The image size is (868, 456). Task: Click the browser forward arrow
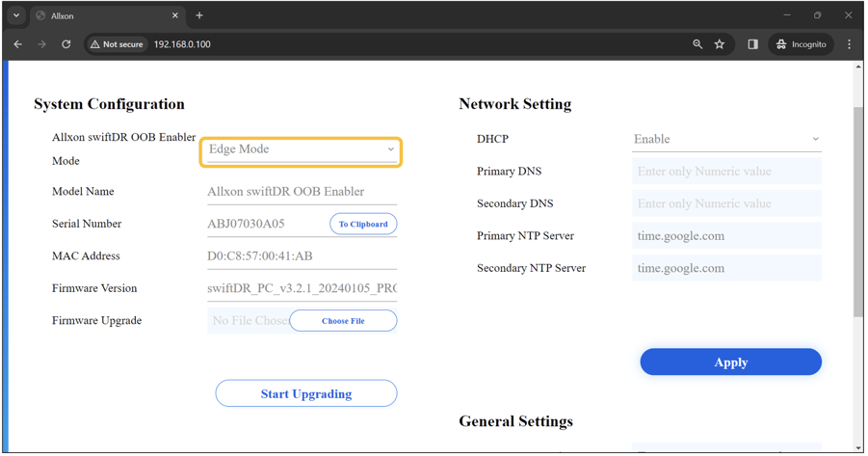42,44
